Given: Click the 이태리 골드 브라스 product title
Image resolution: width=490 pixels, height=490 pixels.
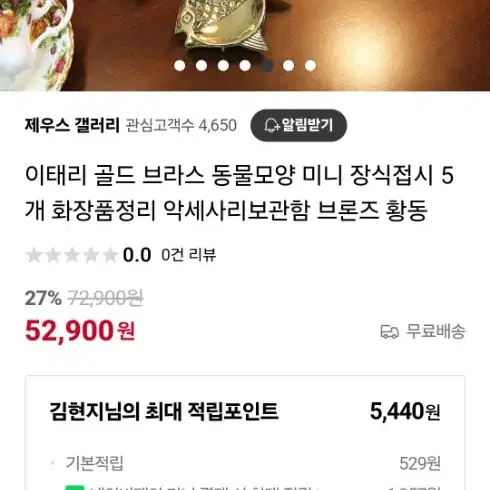Looking at the screenshot, I should 239,193.
